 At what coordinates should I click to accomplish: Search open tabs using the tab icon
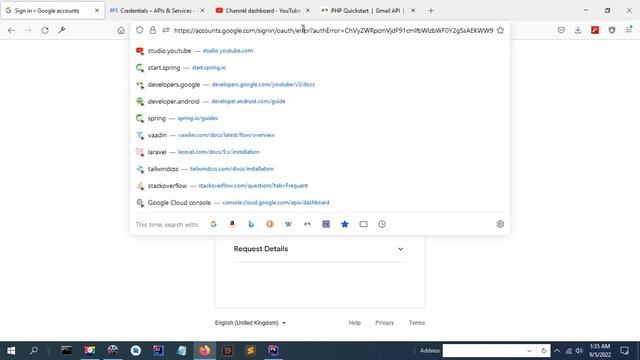[363, 224]
